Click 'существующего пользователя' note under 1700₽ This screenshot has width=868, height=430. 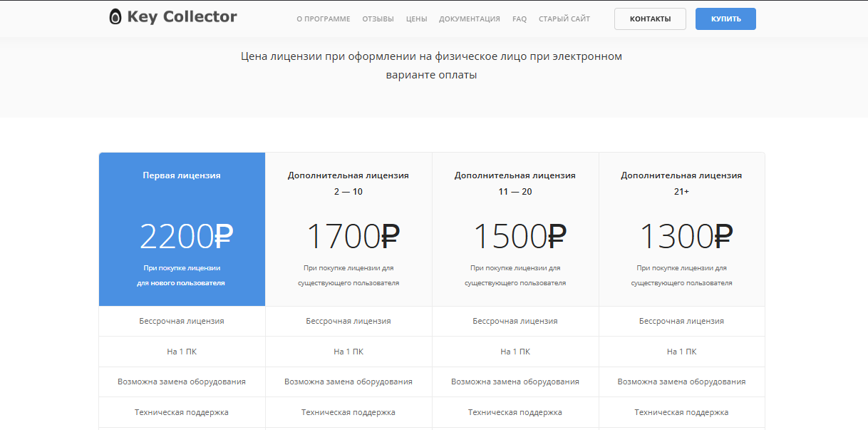(x=348, y=283)
